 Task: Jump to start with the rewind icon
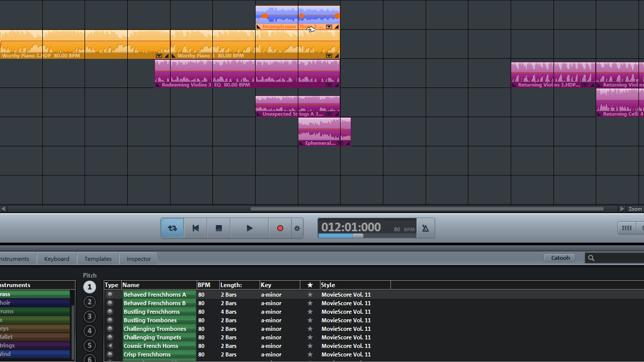(195, 228)
